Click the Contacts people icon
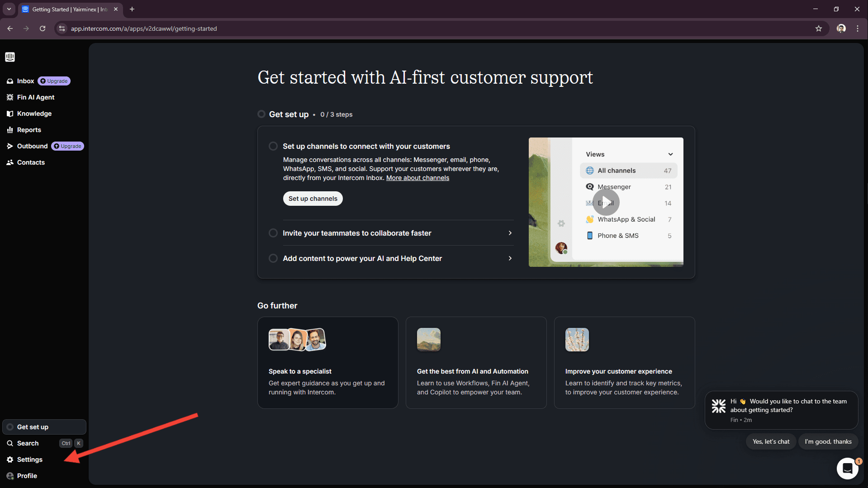The width and height of the screenshot is (868, 488). click(10, 162)
